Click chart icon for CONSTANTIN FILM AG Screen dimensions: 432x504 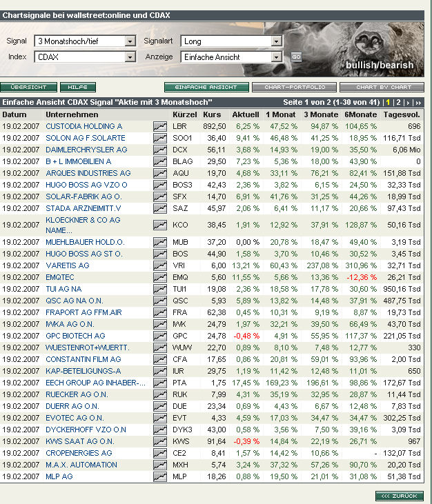pos(160,359)
